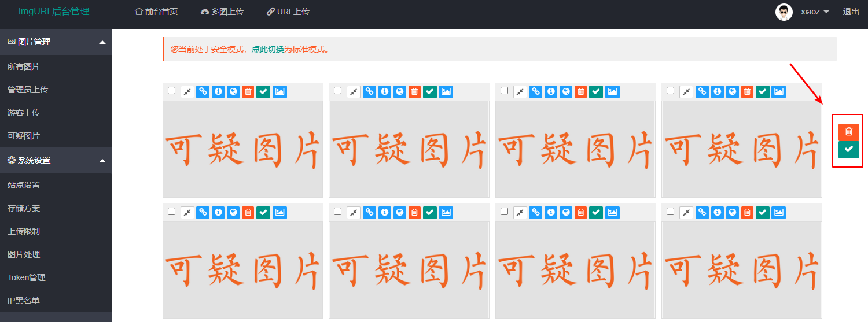Click the floating red batch delete button
Viewport: 868px width, 322px height.
tap(848, 132)
